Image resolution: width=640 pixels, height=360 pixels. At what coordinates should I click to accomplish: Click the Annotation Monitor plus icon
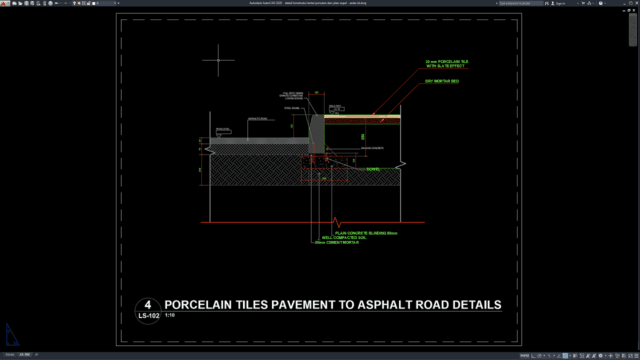pos(611,356)
